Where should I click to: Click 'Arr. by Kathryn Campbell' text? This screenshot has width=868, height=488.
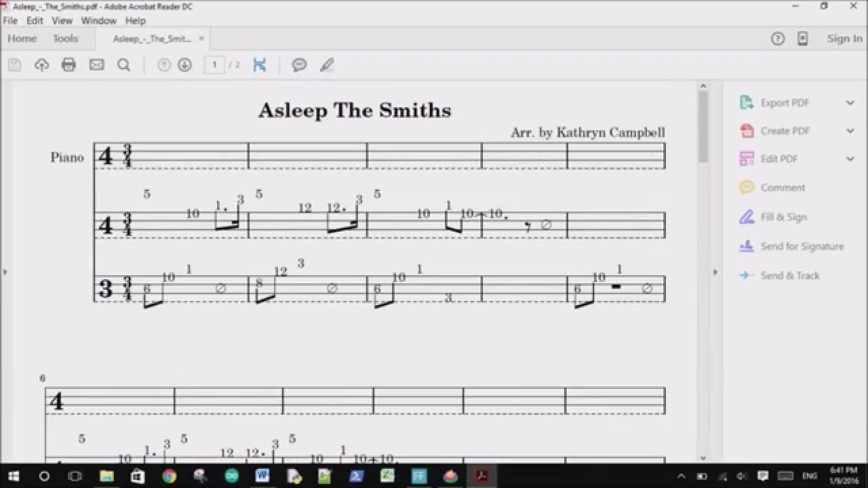tap(588, 133)
